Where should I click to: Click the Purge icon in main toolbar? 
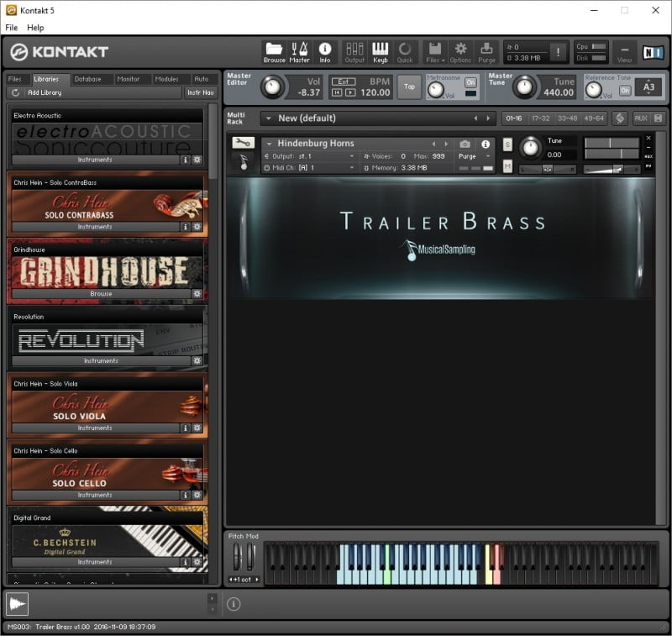click(486, 52)
